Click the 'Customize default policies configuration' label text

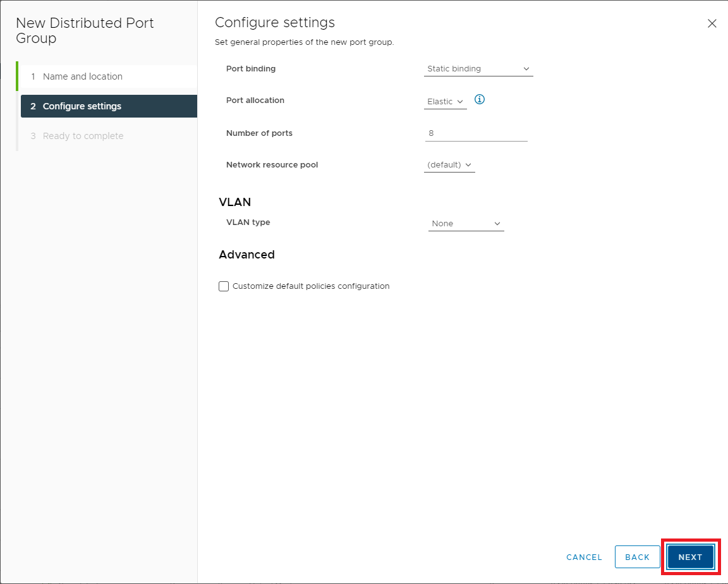click(x=311, y=286)
